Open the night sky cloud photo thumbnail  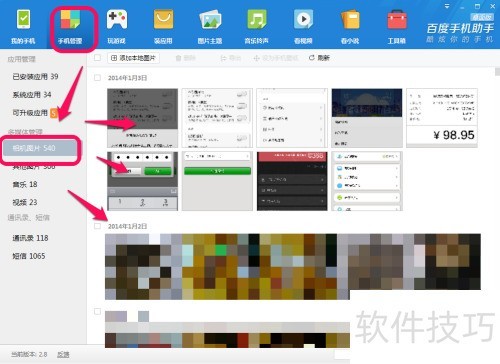tap(367, 118)
